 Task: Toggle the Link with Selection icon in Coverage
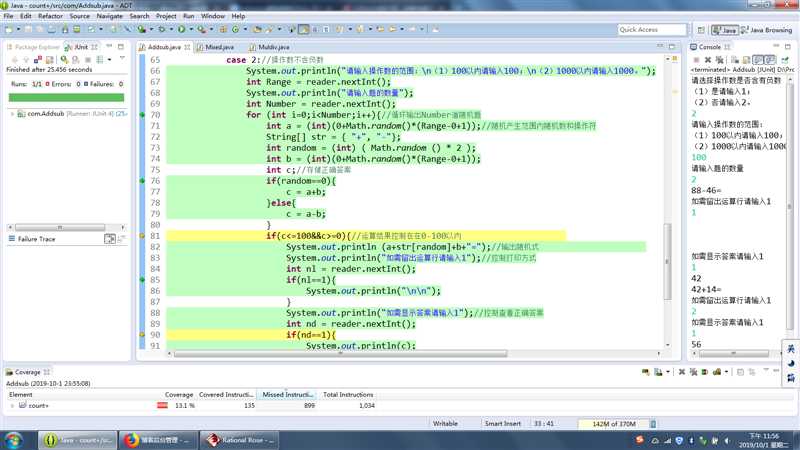(752, 372)
